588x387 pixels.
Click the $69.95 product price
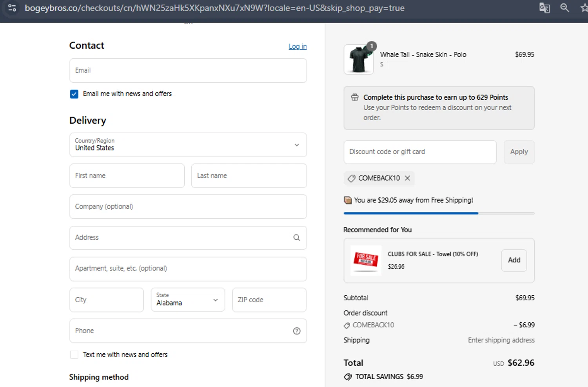(524, 55)
